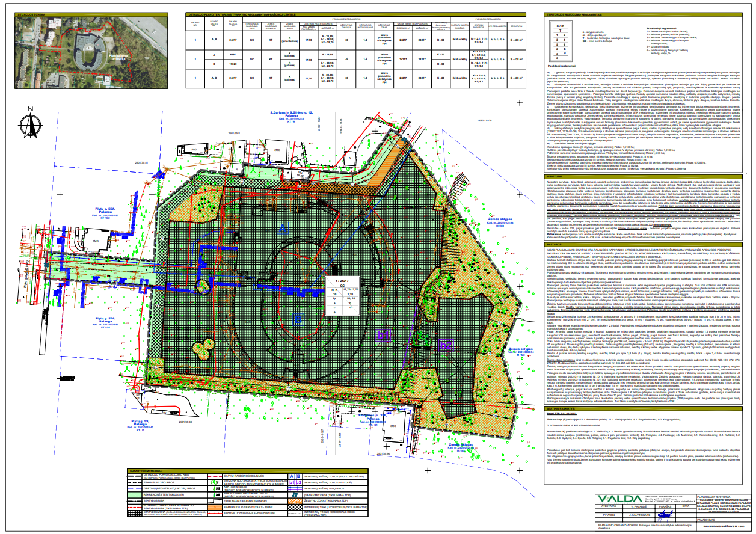Image resolution: width=756 pixels, height=534 pixels.
Task: Select the orange hatched green-zone legend swatch
Action: pyautogui.click(x=295, y=501)
